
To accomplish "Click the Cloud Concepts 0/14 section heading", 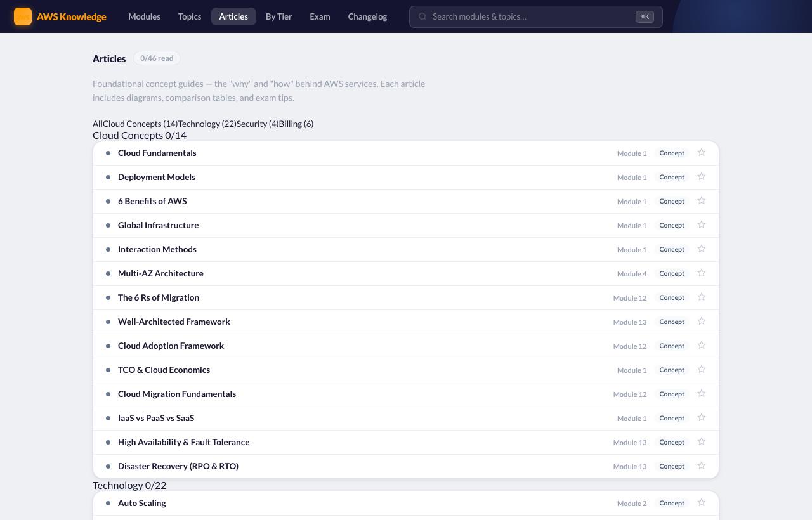I will point(140,135).
